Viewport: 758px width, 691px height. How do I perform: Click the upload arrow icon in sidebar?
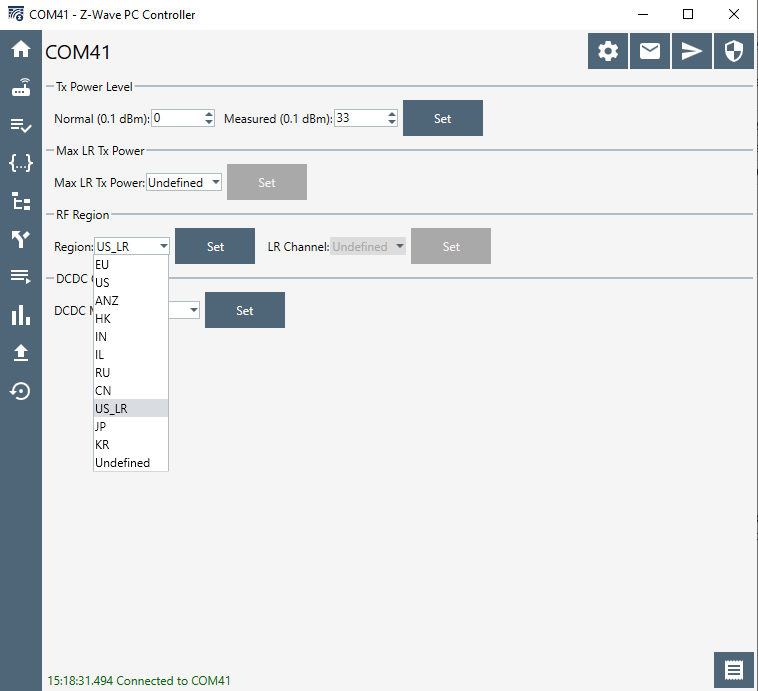pyautogui.click(x=20, y=353)
